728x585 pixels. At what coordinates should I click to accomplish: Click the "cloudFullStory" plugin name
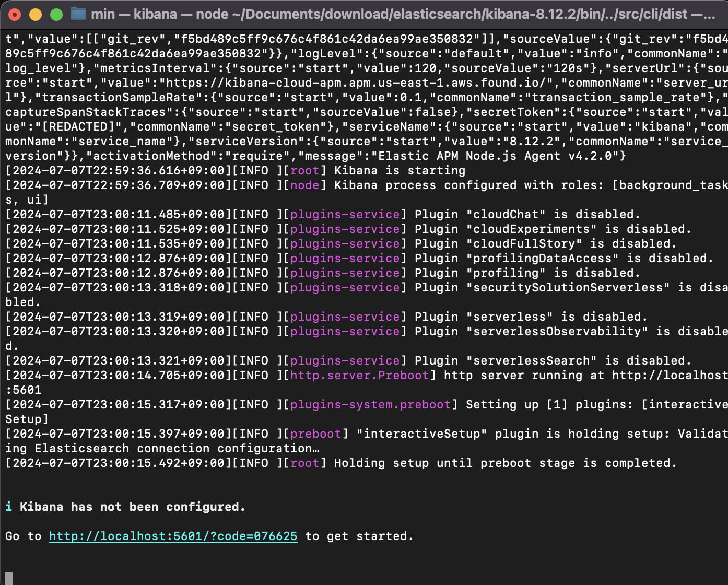pyautogui.click(x=524, y=244)
